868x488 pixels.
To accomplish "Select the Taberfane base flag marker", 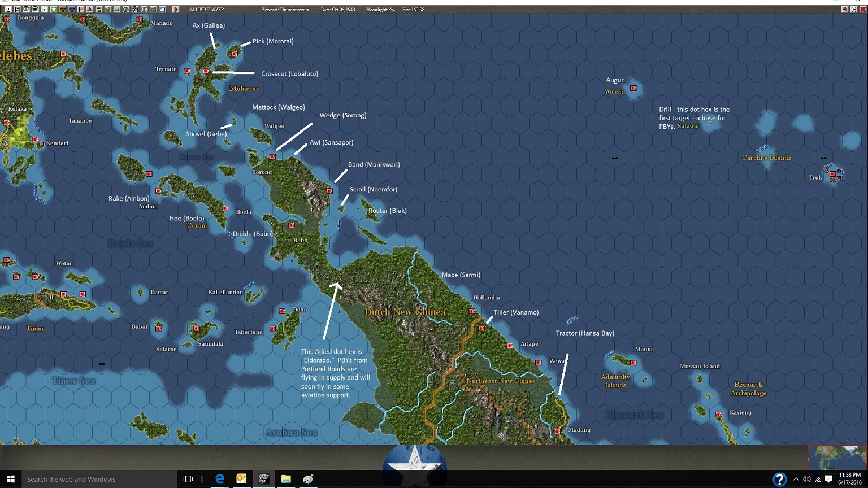I will pos(272,328).
